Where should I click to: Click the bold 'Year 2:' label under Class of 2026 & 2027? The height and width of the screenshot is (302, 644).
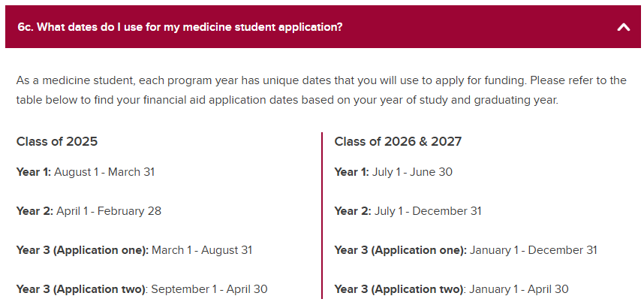[x=353, y=211]
